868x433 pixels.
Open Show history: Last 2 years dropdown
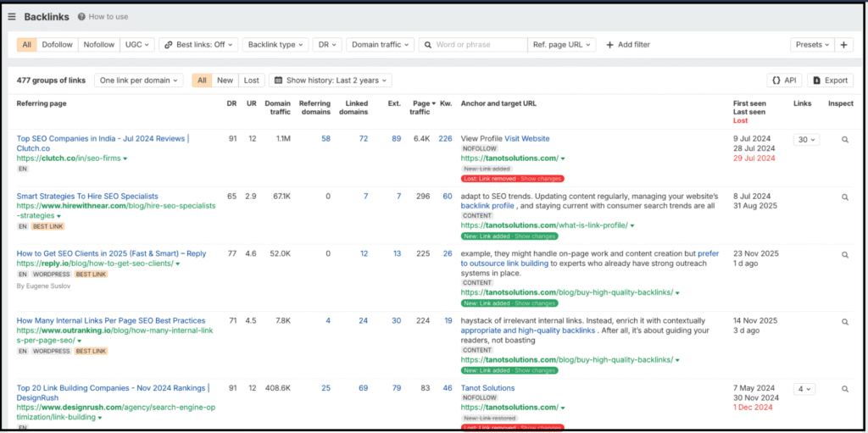click(x=331, y=80)
